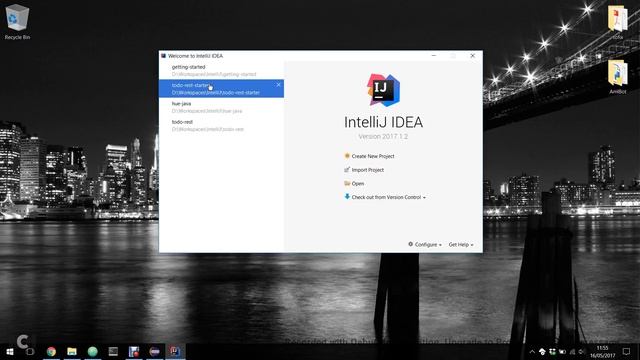
Task: Switch to IntelliJ IDEA taskbar icon
Action: click(x=175, y=351)
